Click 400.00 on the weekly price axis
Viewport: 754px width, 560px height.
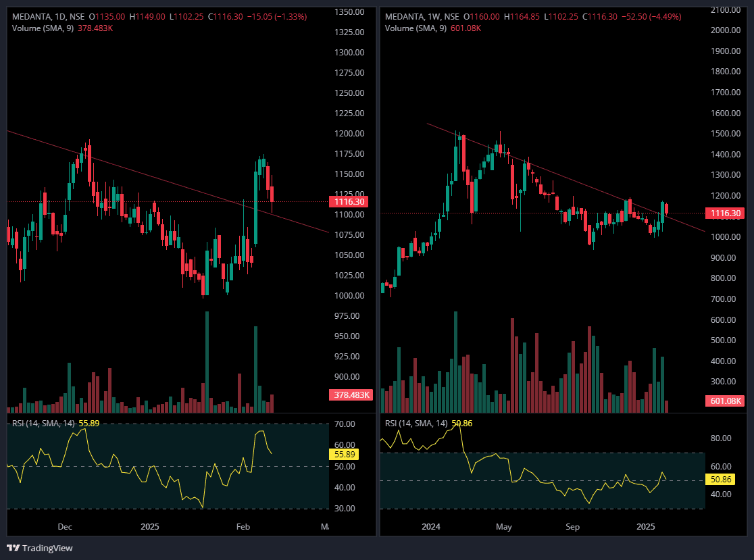[724, 361]
